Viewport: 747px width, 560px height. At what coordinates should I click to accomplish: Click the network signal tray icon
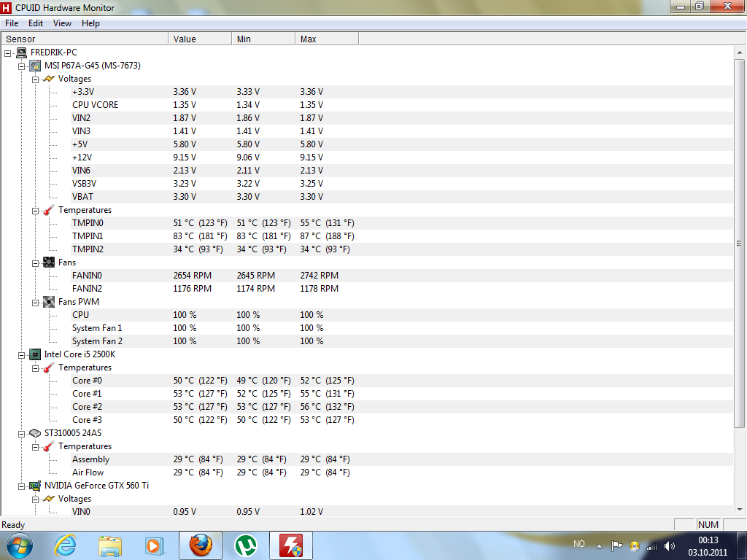pos(651,546)
